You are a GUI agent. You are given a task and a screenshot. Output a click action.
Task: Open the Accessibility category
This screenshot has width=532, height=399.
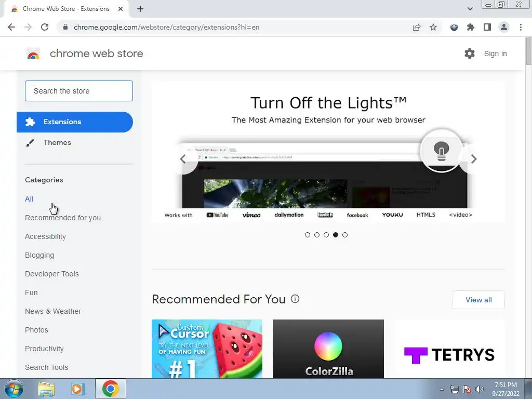coord(46,236)
